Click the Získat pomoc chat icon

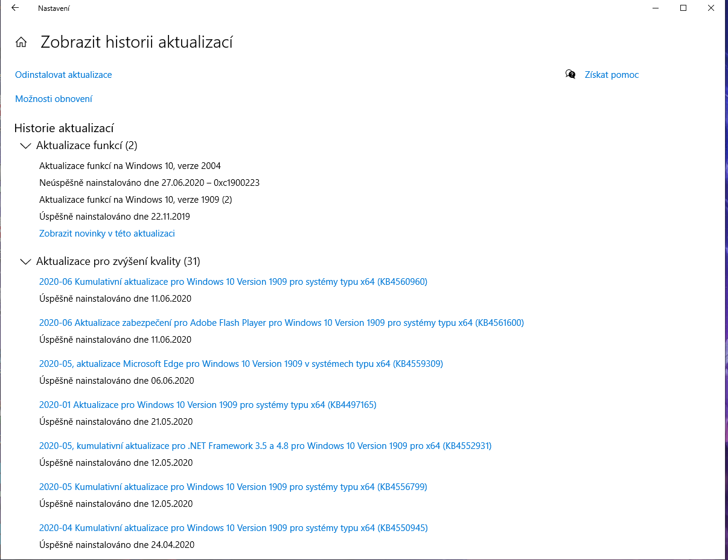click(x=570, y=74)
